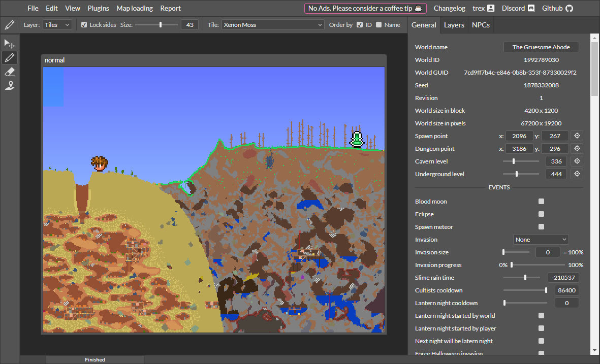This screenshot has width=600, height=364.
Task: Check the Order by Name checkbox
Action: coord(379,25)
